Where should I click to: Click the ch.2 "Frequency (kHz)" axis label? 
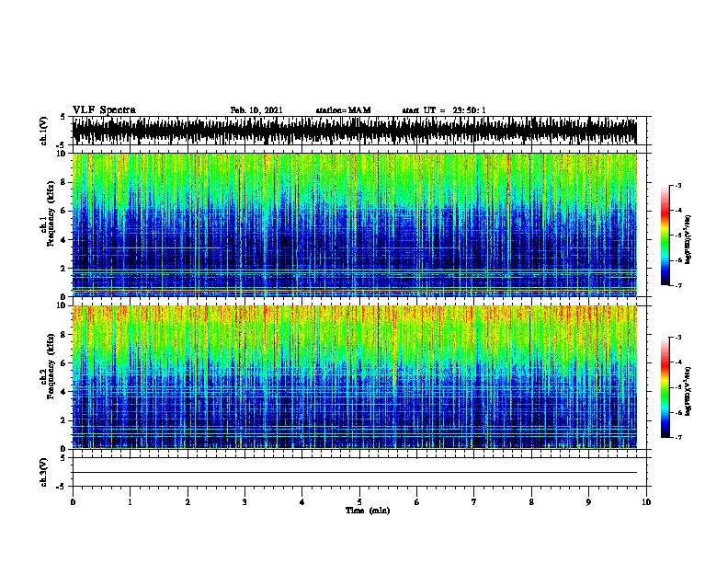point(51,366)
